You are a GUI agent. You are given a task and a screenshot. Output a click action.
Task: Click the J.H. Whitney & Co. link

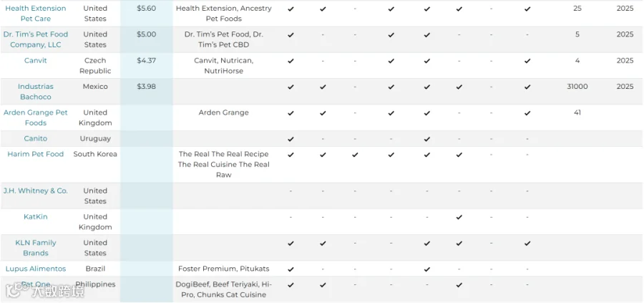coord(35,191)
